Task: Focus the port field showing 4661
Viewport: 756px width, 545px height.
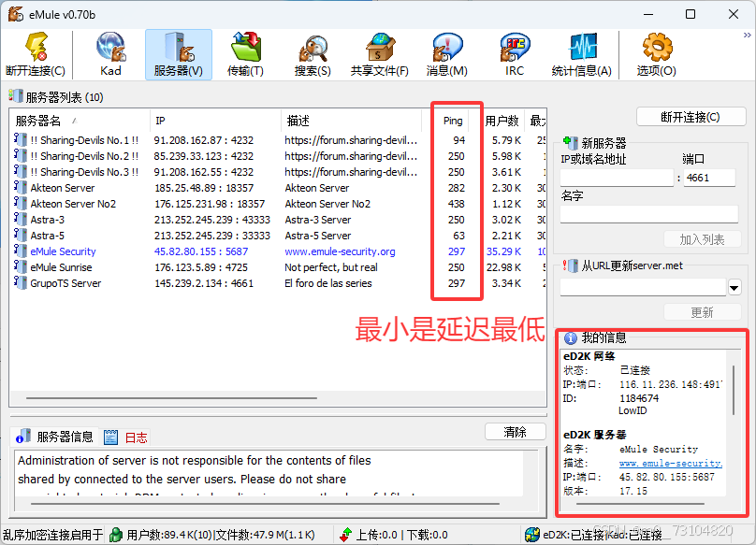Action: pyautogui.click(x=710, y=178)
